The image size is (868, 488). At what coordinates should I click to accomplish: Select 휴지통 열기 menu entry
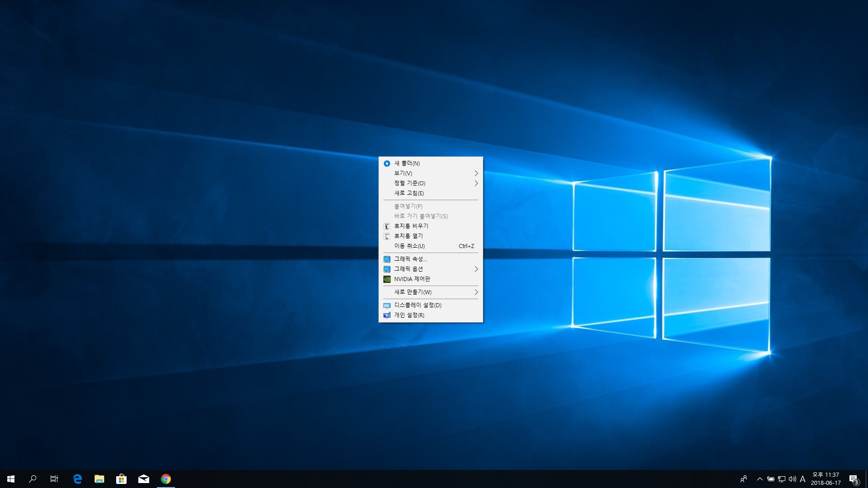pyautogui.click(x=430, y=236)
